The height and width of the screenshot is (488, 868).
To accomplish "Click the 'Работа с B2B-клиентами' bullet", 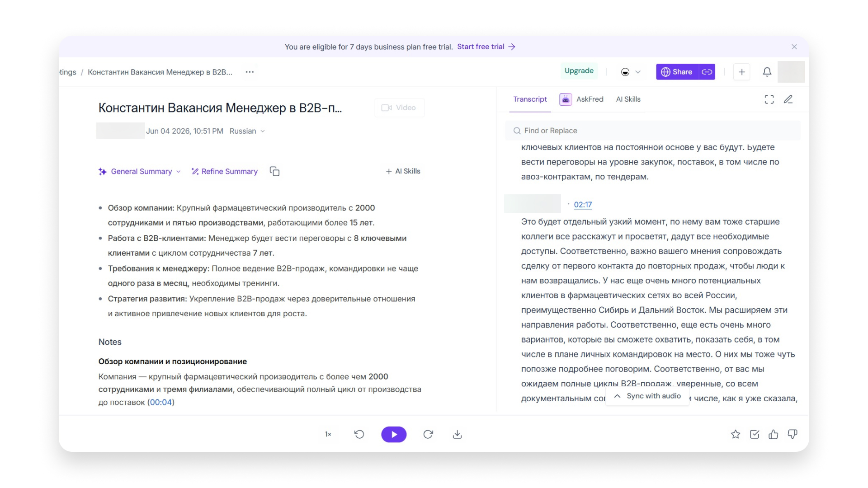I will pyautogui.click(x=257, y=245).
